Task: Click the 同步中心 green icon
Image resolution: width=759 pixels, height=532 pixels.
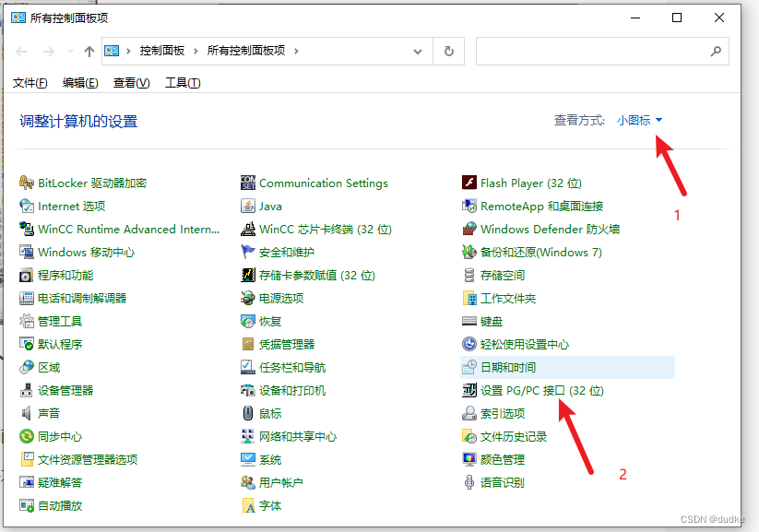Action: [x=26, y=437]
